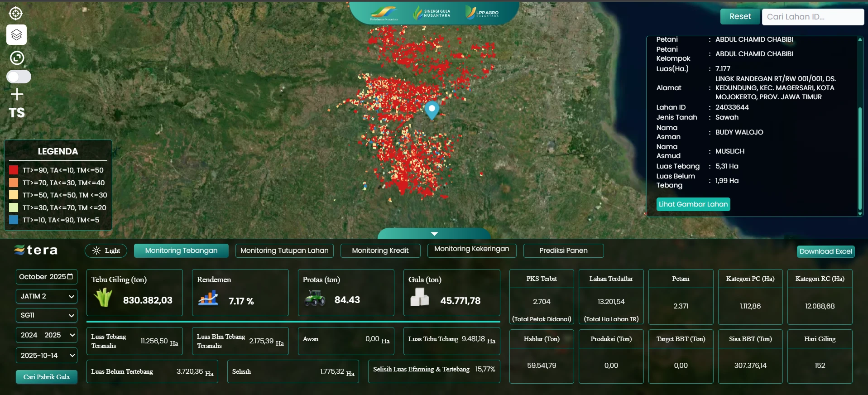Click the tractor icon in Protas card
868x395 pixels.
(x=315, y=299)
